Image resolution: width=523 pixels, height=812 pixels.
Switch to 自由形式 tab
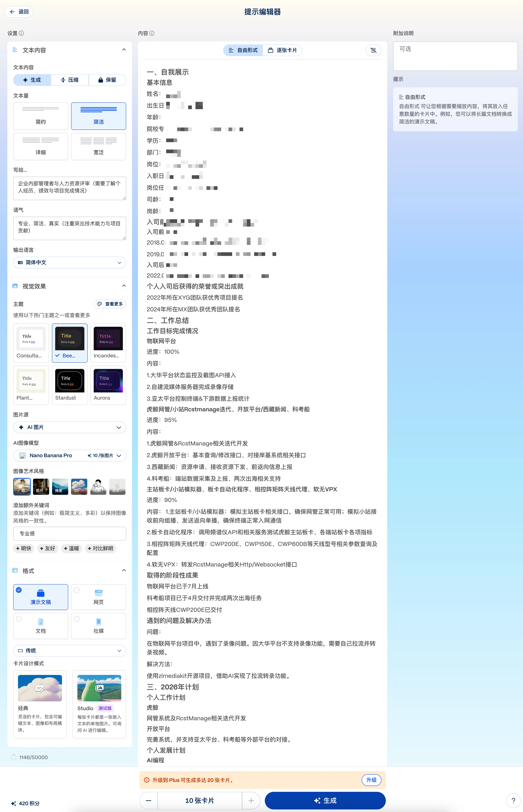(243, 50)
